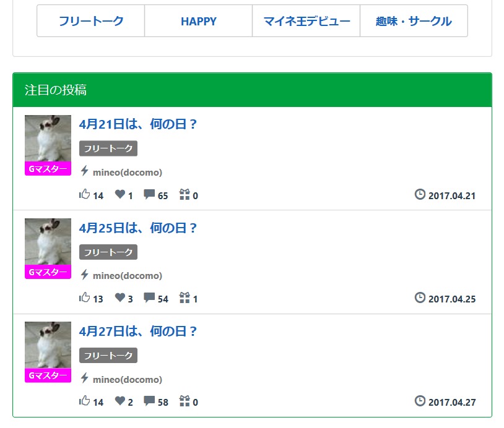
Task: Click heart icon on the 4月27日 post
Action: click(x=120, y=401)
